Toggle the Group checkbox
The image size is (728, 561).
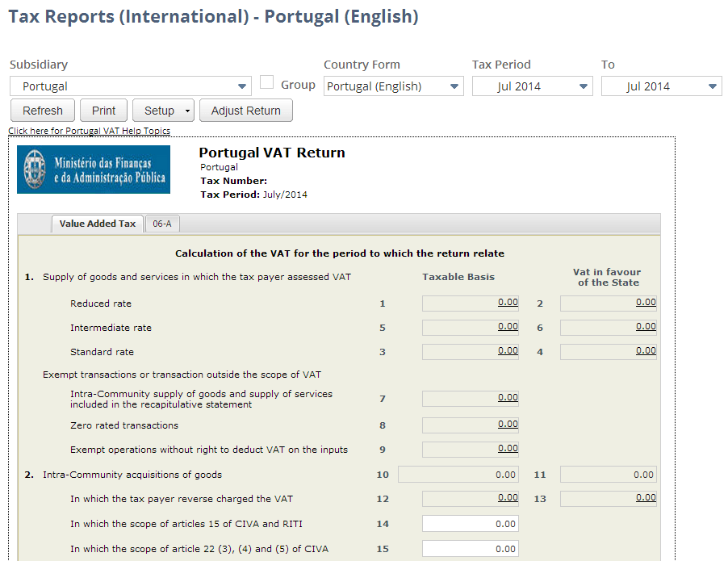click(x=266, y=82)
